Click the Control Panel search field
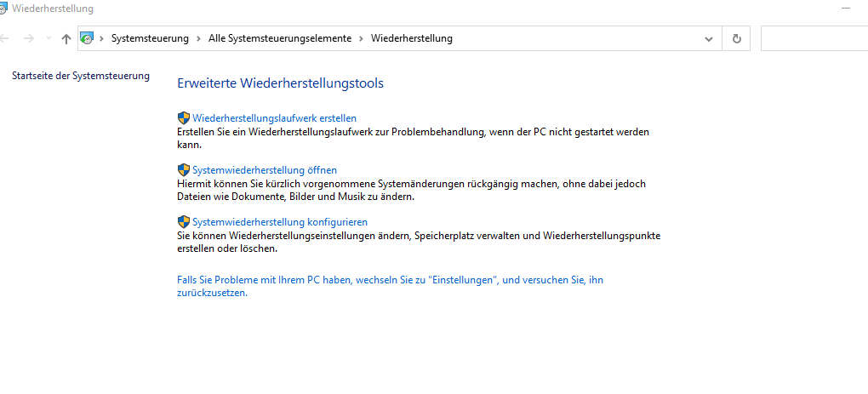The image size is (868, 394). (814, 39)
